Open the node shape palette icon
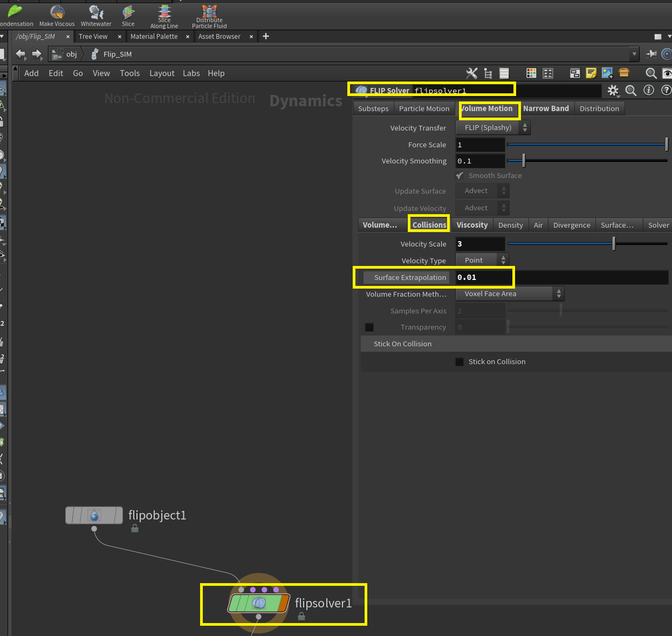Viewport: 672px width, 636px height. (x=548, y=73)
